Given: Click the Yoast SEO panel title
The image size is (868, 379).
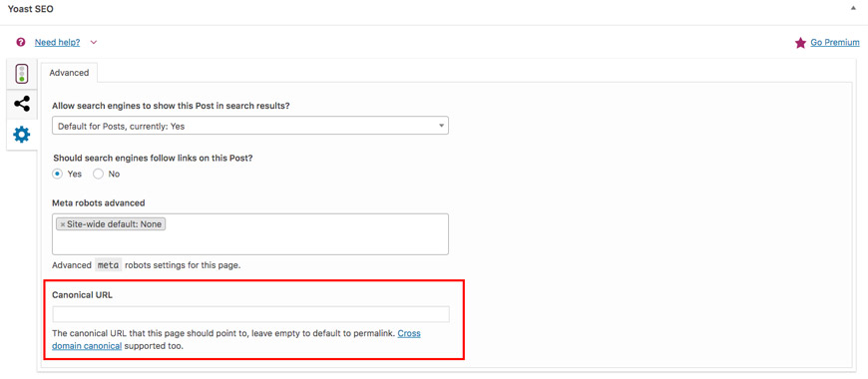Looking at the screenshot, I should click(31, 9).
